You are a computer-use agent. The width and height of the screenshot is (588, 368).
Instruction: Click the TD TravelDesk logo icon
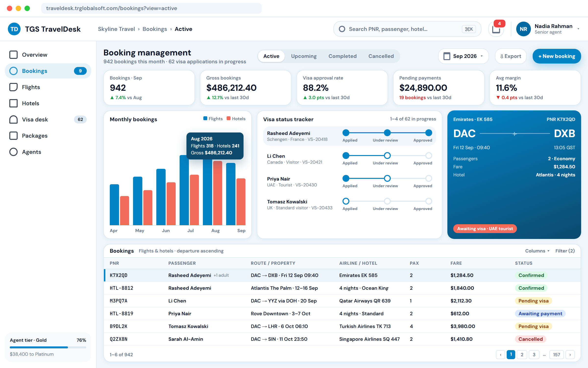pyautogui.click(x=14, y=29)
